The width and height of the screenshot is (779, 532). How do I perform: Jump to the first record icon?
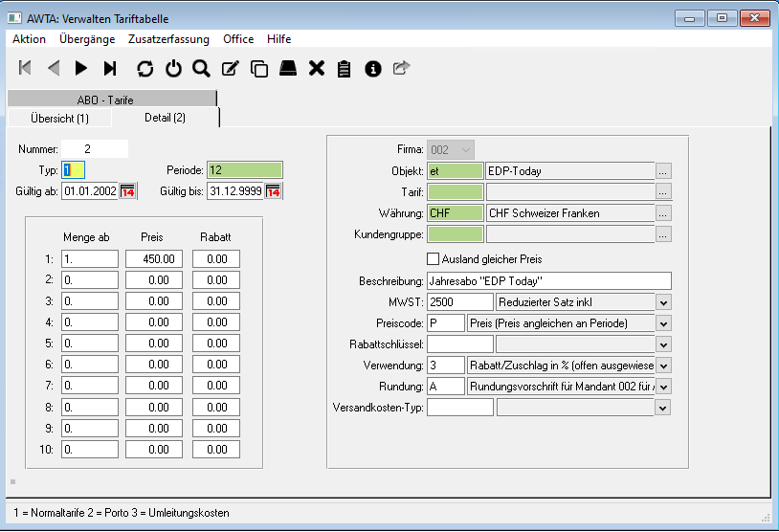click(x=26, y=68)
